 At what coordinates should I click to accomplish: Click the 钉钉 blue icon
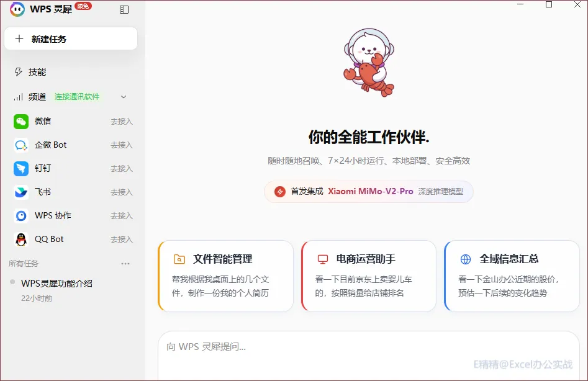click(x=21, y=169)
